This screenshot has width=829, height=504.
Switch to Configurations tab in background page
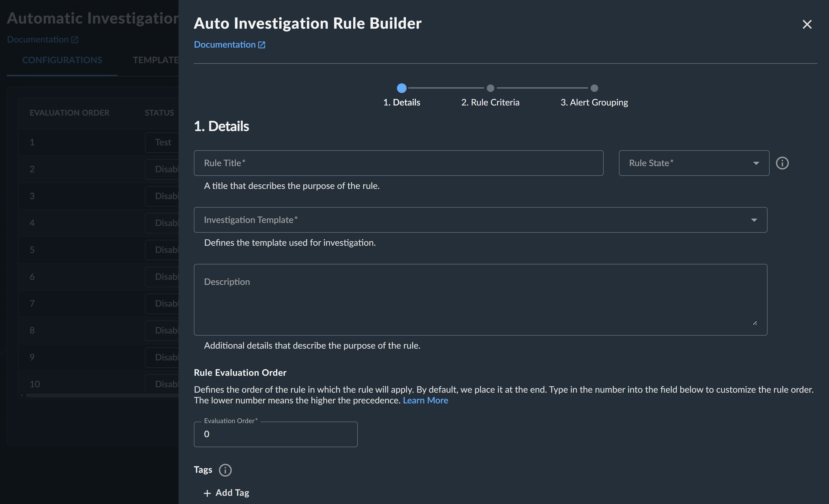62,60
